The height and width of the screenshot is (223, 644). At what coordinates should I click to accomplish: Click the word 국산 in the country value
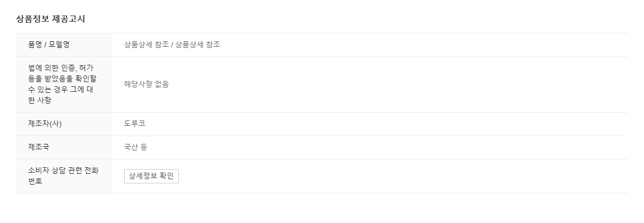coord(131,147)
